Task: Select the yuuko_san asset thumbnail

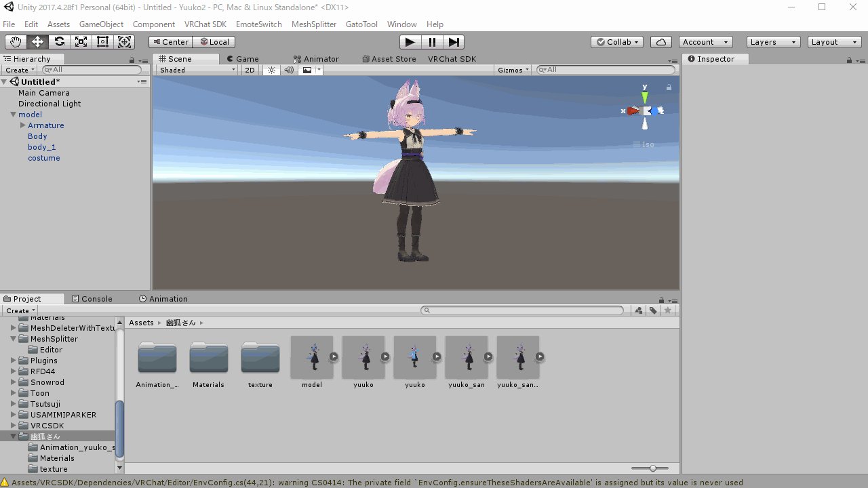Action: tap(467, 357)
